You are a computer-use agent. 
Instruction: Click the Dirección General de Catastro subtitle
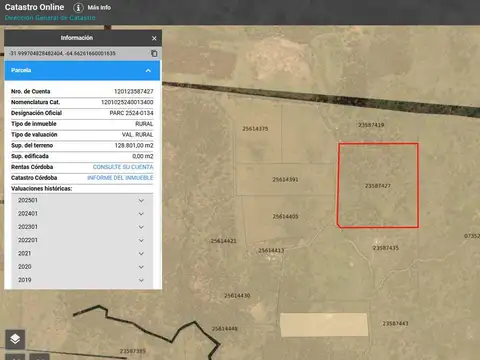(50, 18)
